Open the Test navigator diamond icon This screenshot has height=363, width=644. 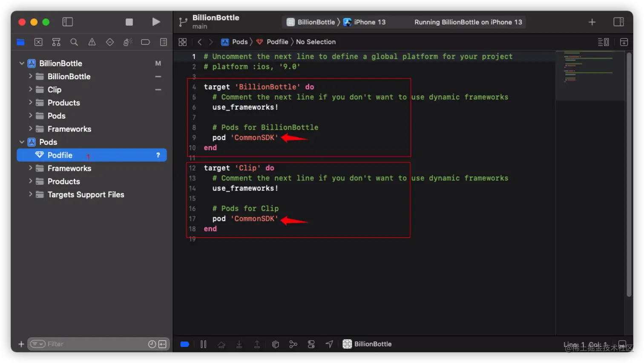[x=110, y=42]
